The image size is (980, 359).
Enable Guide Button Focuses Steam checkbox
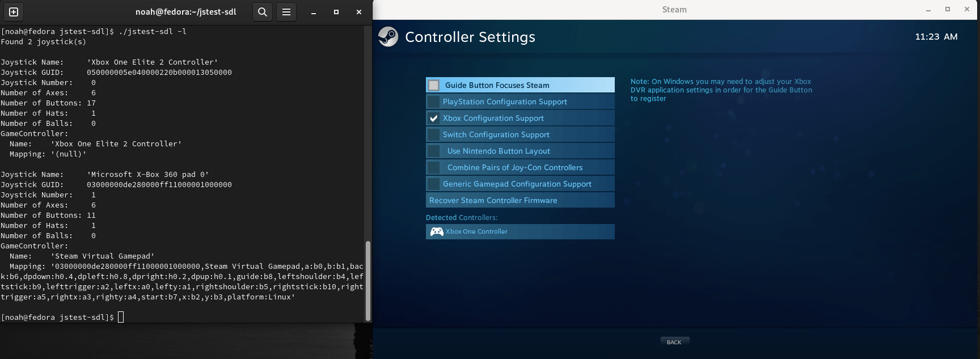[434, 85]
